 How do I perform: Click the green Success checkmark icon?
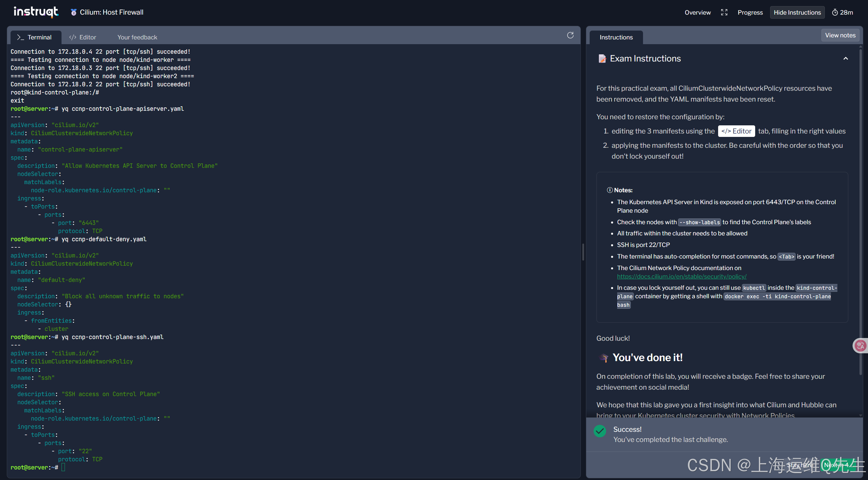600,431
